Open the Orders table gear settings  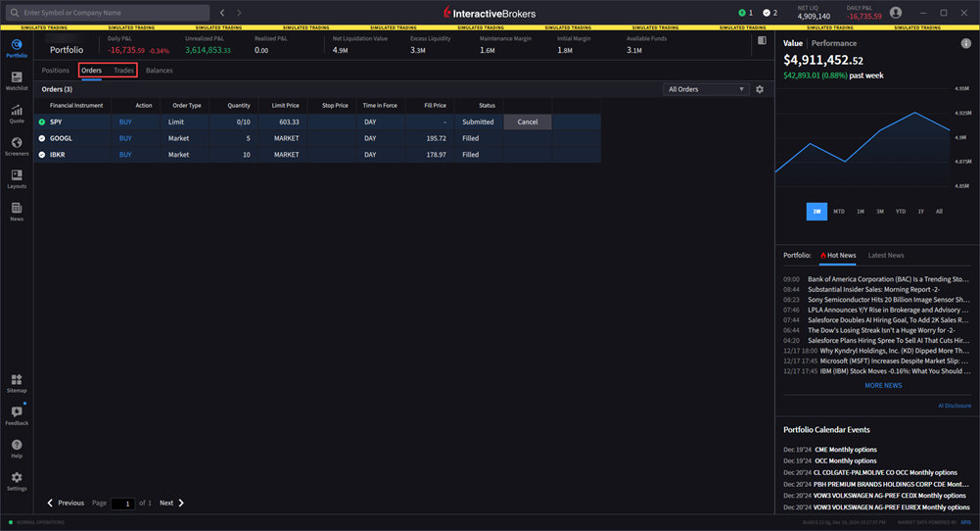[760, 89]
